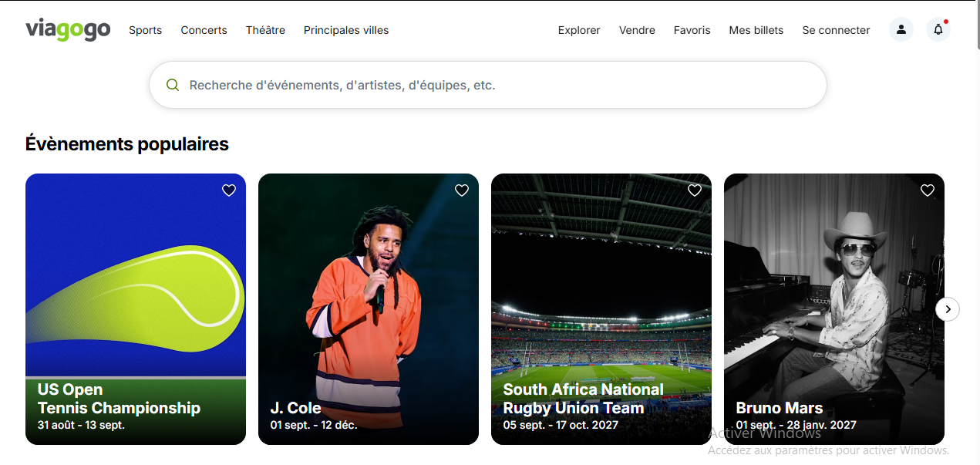Click the Évènements populaires heading
This screenshot has width=980, height=465.
tap(127, 144)
